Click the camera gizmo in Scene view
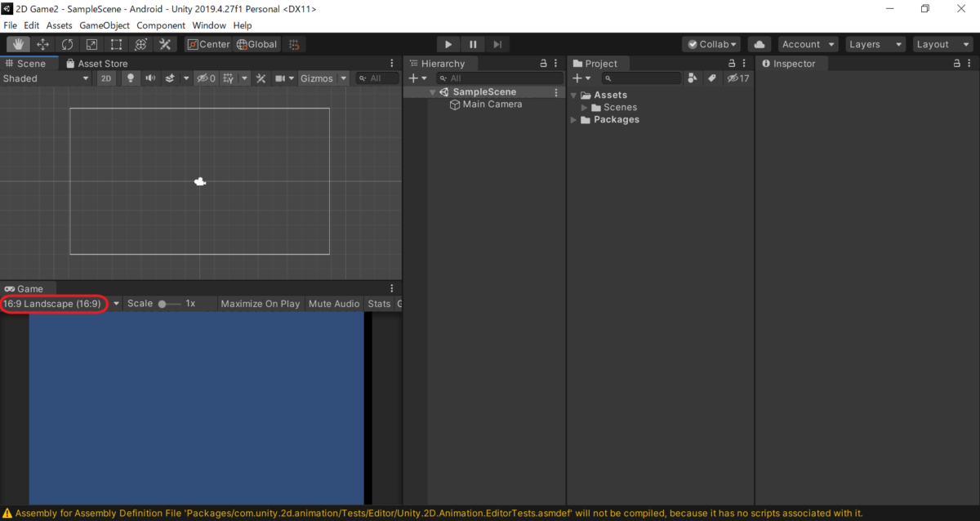This screenshot has width=980, height=521. [200, 181]
